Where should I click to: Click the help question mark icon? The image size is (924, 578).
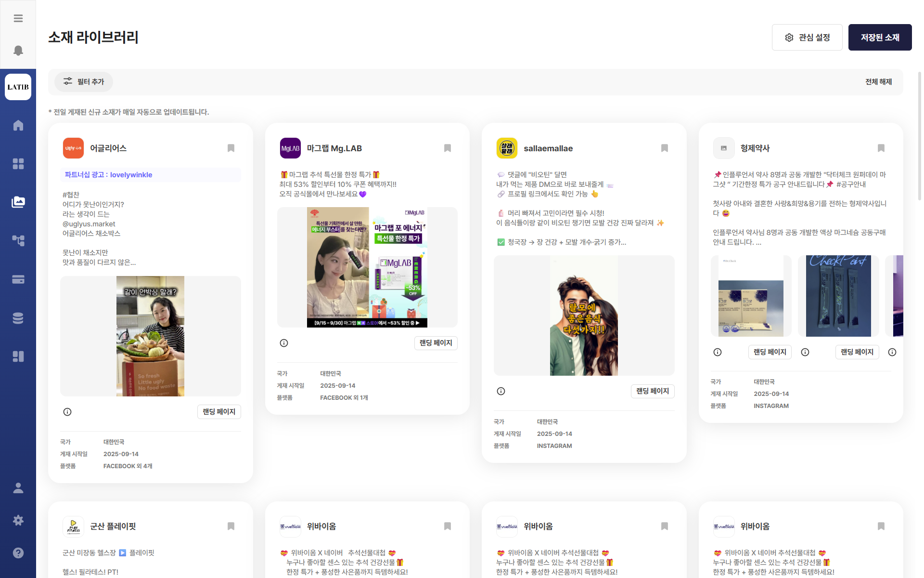click(x=18, y=552)
